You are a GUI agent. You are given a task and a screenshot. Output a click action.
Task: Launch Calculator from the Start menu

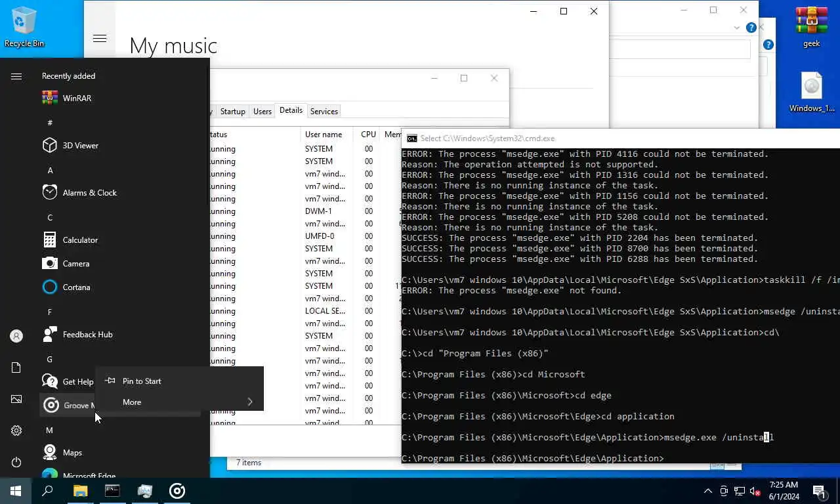[121, 240]
